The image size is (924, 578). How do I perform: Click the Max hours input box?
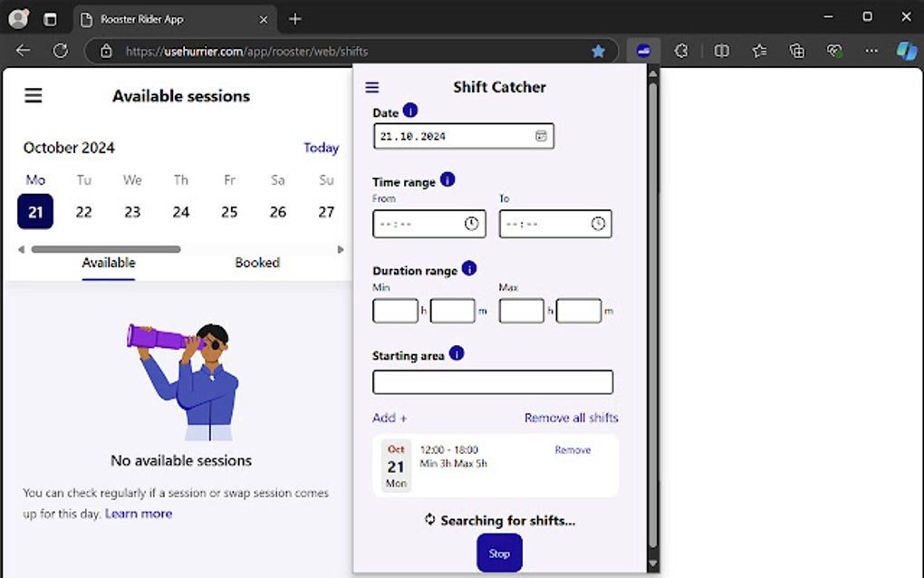coord(522,311)
